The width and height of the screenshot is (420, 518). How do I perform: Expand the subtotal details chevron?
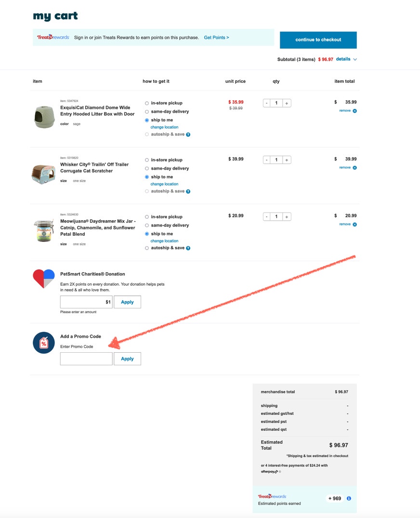click(x=355, y=59)
